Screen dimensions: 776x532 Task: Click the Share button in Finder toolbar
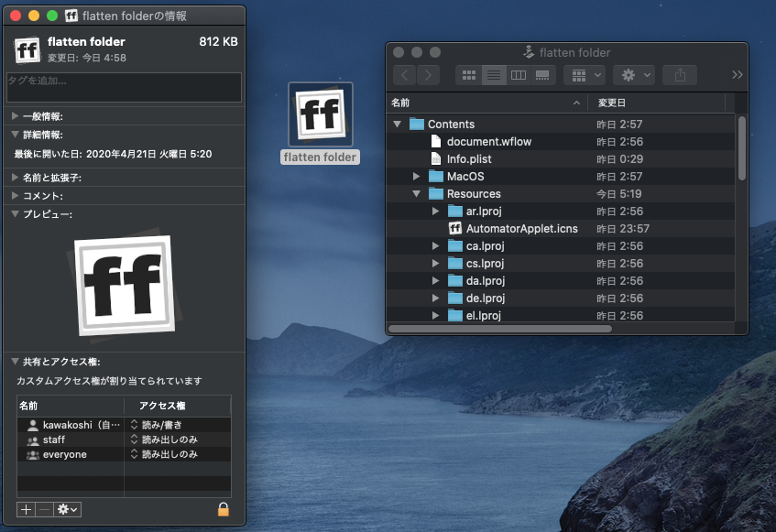[x=680, y=75]
